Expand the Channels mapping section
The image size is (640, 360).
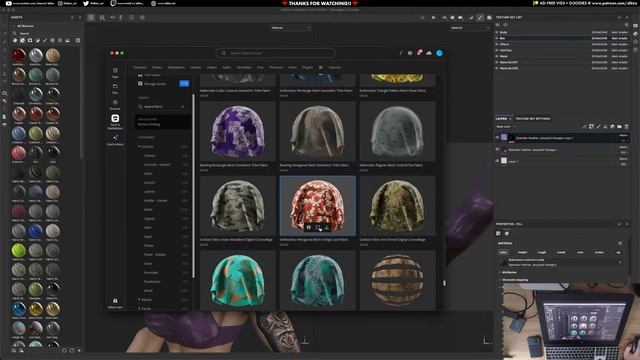click(514, 280)
